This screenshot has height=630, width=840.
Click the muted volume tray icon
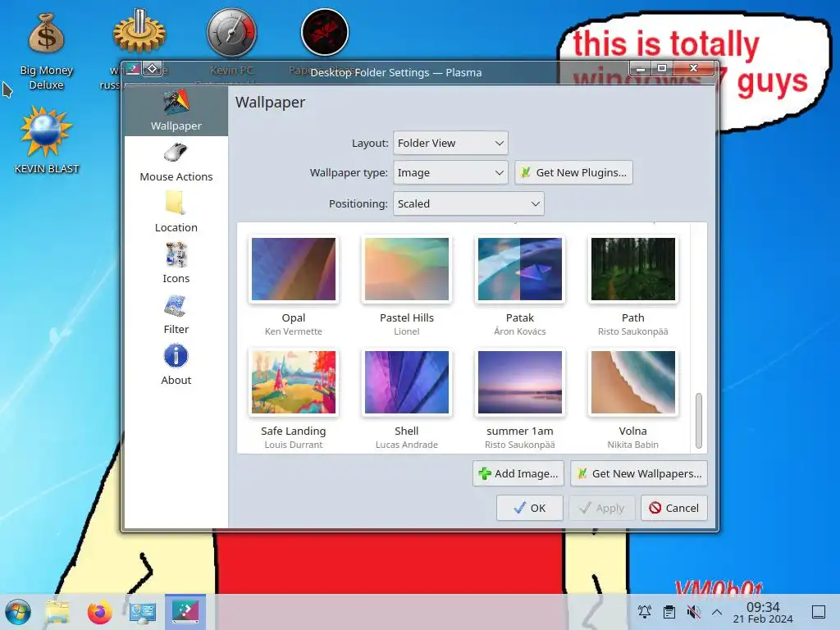coord(693,612)
